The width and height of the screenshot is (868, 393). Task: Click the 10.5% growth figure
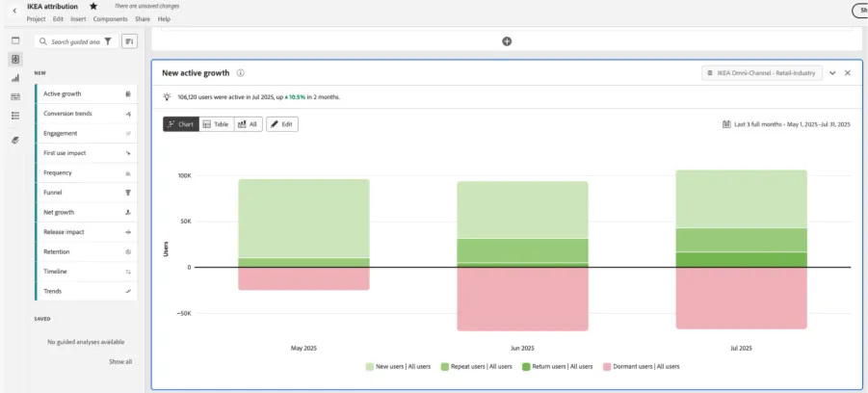pyautogui.click(x=297, y=97)
